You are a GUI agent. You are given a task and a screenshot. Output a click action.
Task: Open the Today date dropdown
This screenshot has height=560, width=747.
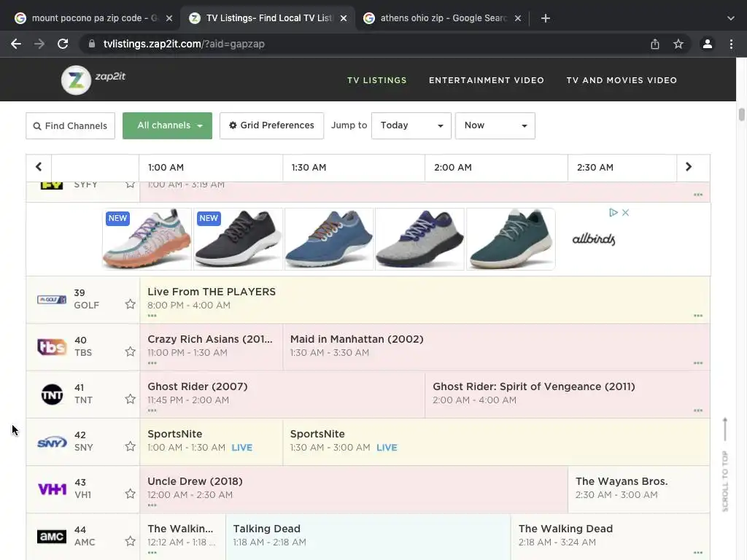coord(411,125)
